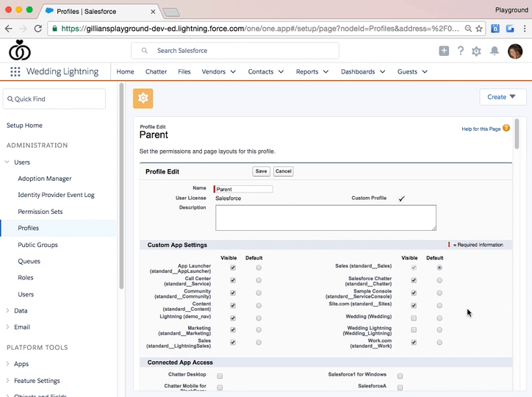This screenshot has height=397, width=532.
Task: Click the browser zoom magnifier icon
Action: click(468, 29)
